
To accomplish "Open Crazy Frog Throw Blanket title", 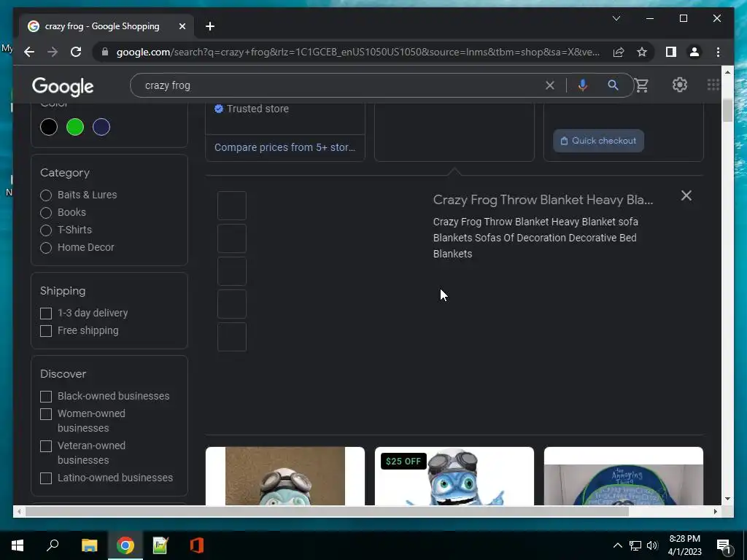I will (543, 200).
